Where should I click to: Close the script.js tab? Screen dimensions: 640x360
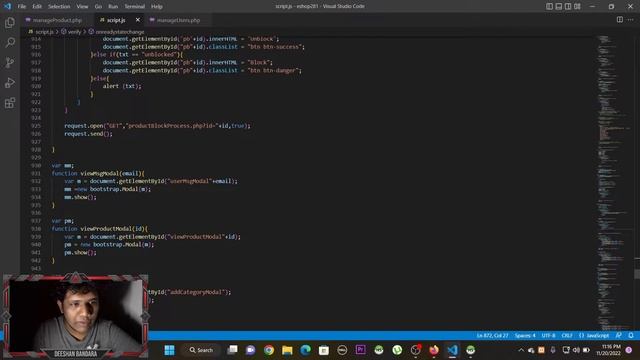(x=138, y=20)
